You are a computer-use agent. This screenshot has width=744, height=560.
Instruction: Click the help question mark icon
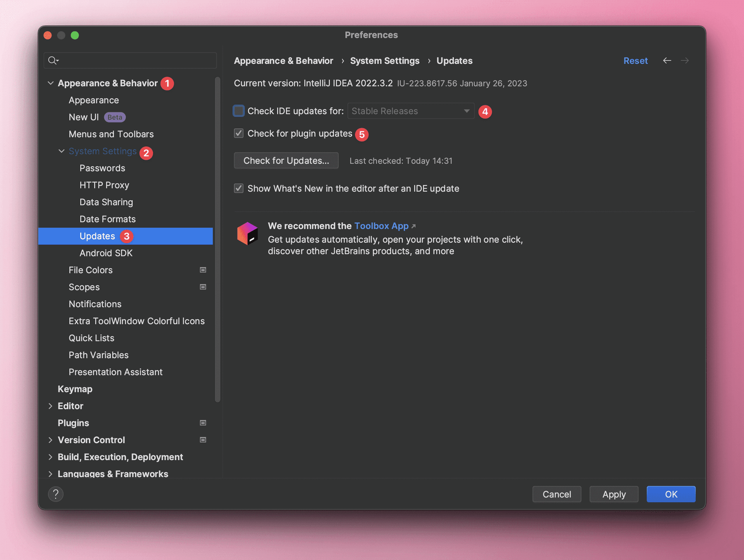click(55, 494)
